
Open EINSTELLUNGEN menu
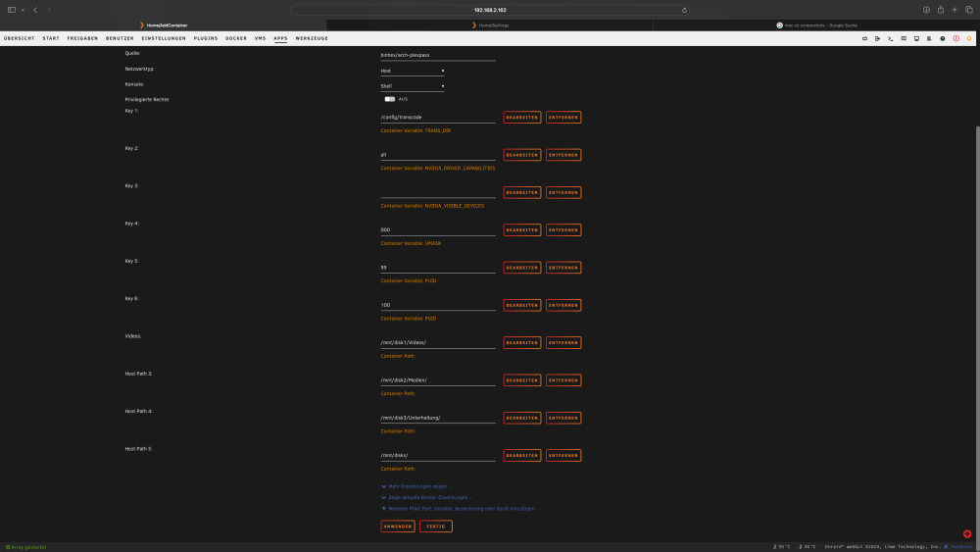coord(164,38)
